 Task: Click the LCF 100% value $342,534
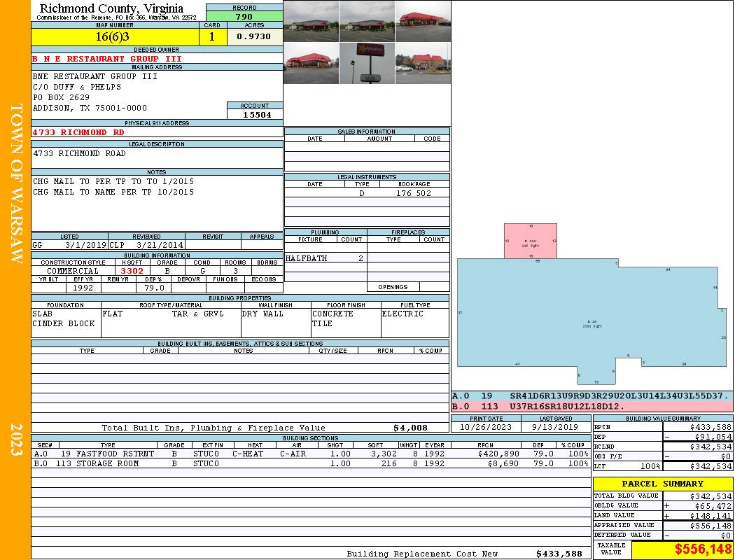click(x=710, y=466)
